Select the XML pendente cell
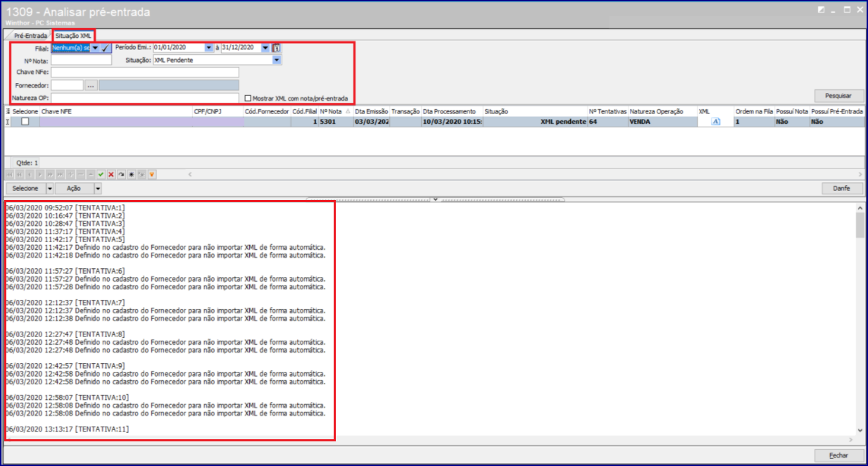This screenshot has width=868, height=466. [x=535, y=122]
